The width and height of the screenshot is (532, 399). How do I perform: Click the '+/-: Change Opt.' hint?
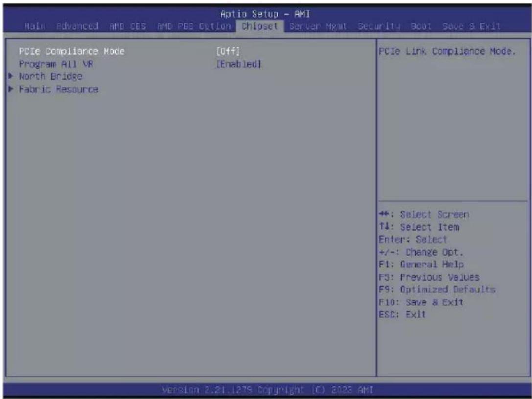pos(421,252)
